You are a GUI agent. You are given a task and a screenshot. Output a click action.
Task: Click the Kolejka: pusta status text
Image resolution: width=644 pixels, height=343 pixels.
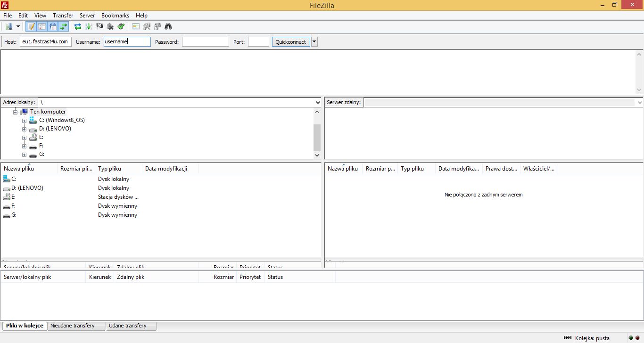pos(592,338)
